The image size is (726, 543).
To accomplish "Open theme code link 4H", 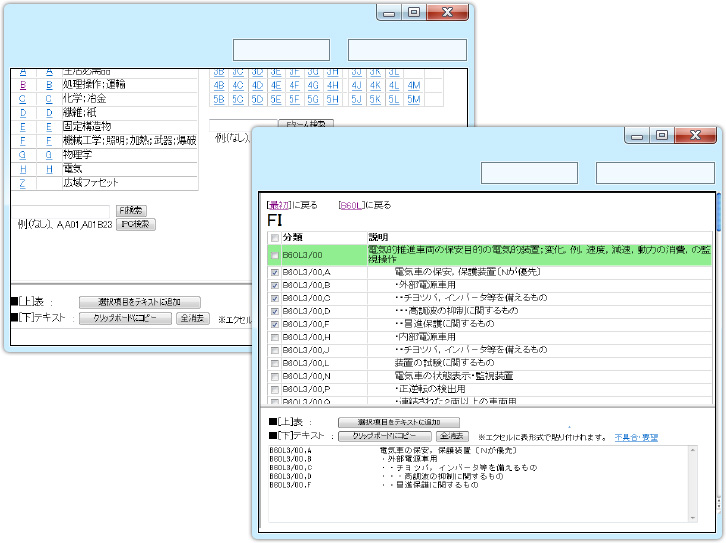I will pos(332,86).
